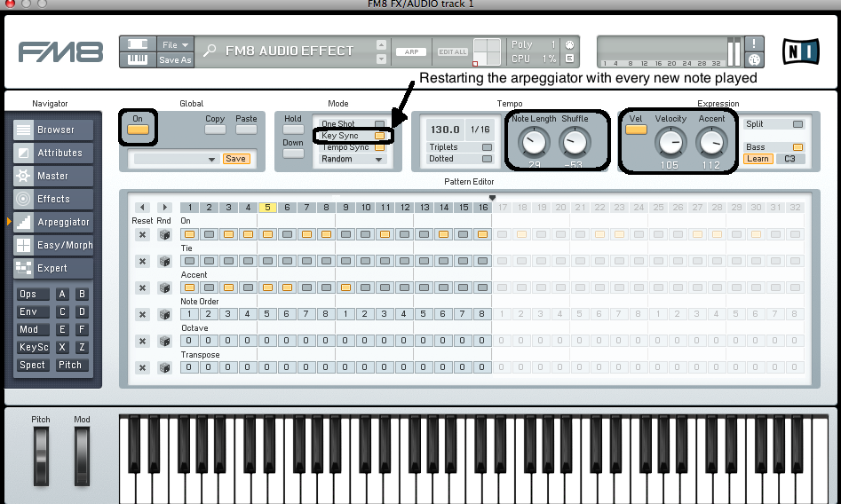Select previous preset with up arrow

tap(381, 44)
